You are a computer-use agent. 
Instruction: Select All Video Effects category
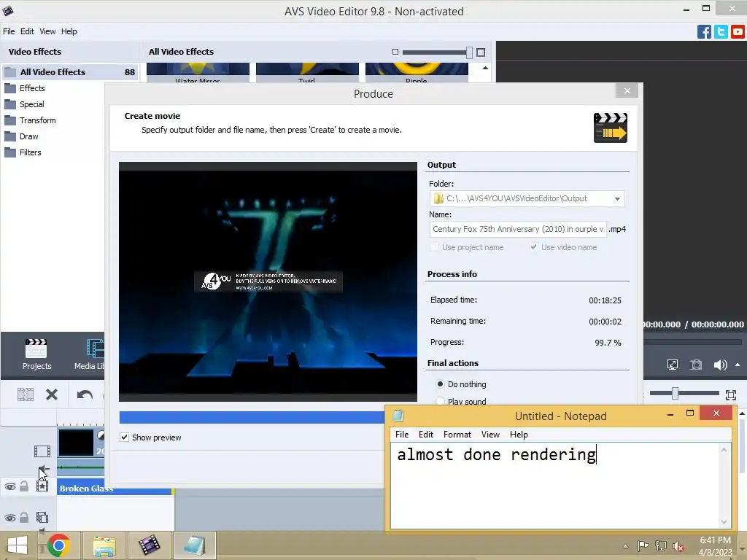(x=70, y=72)
